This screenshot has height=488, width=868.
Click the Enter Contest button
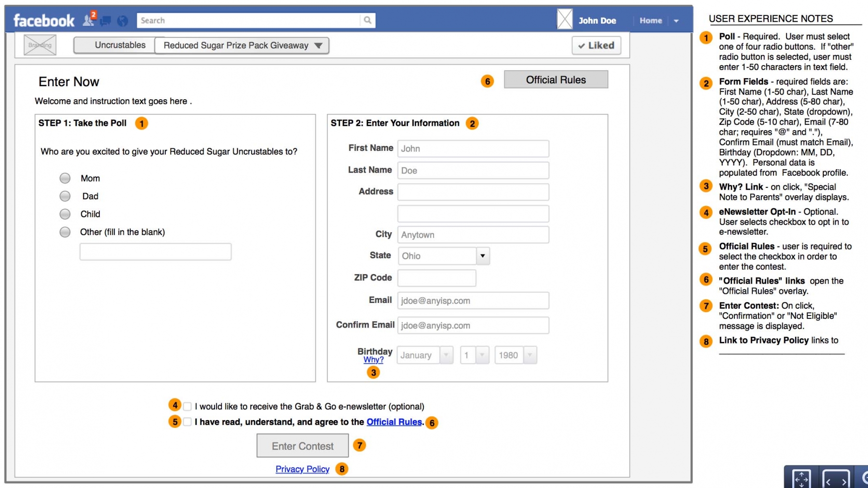point(303,446)
